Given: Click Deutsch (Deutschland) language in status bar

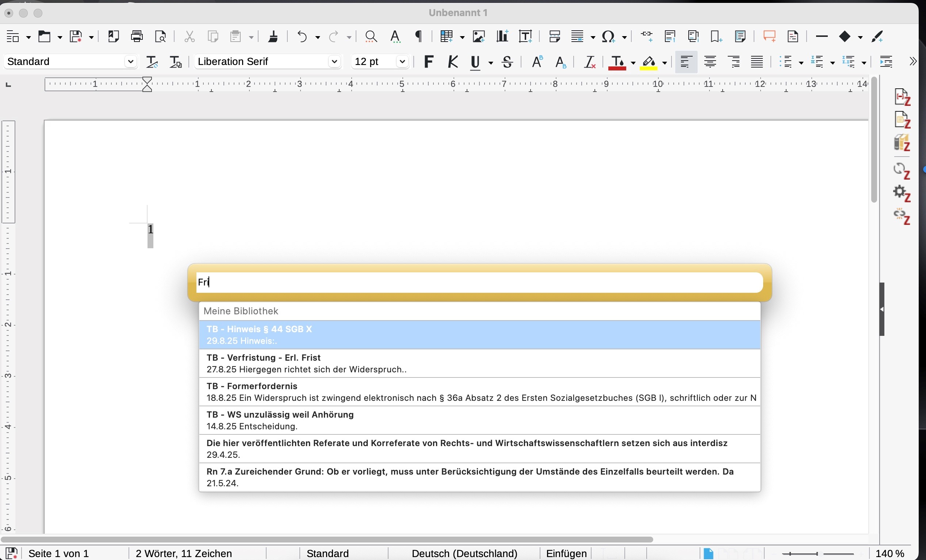Looking at the screenshot, I should [464, 553].
